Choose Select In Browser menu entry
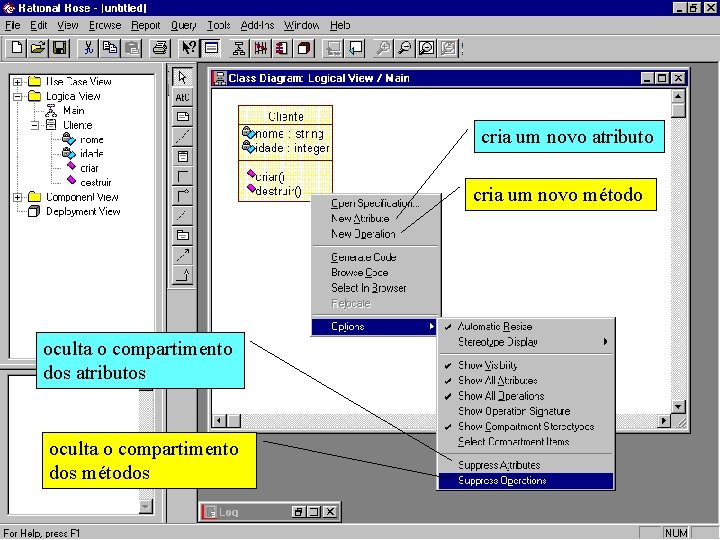 [x=376, y=288]
